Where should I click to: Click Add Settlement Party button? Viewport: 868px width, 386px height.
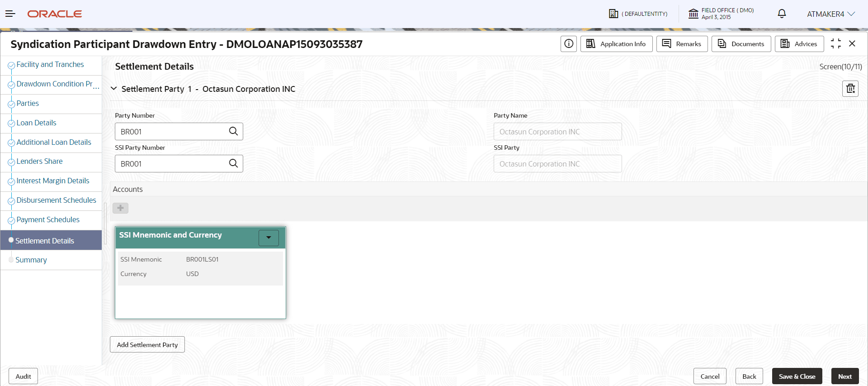147,344
